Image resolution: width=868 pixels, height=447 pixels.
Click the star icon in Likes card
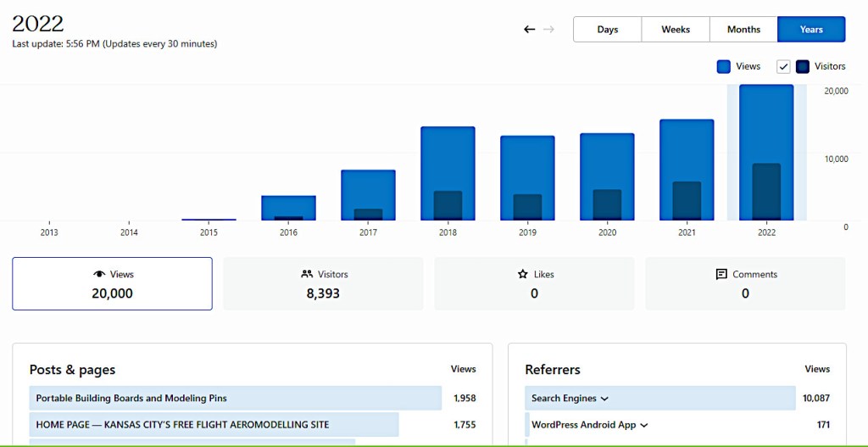click(522, 275)
